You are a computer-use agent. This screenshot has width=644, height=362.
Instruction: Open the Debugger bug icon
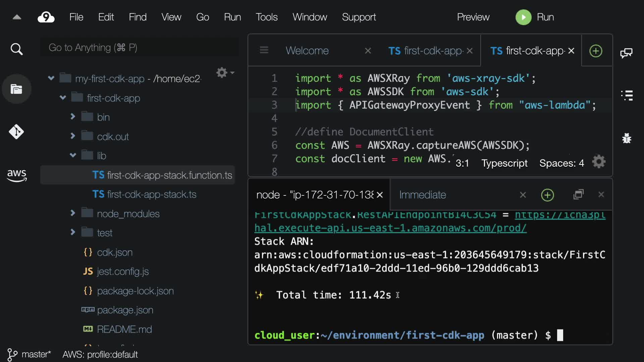[x=627, y=138]
